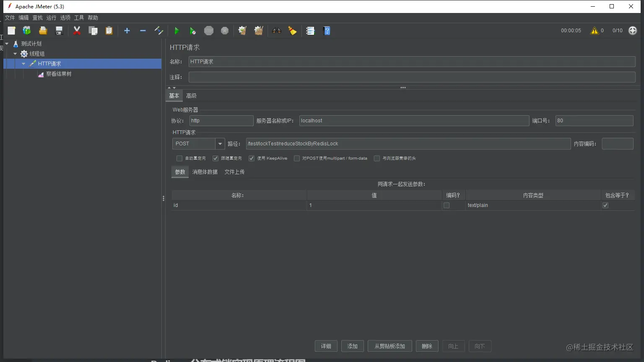Image resolution: width=644 pixels, height=362 pixels.
Task: Select 测试计划 in the tree
Action: tap(31, 44)
